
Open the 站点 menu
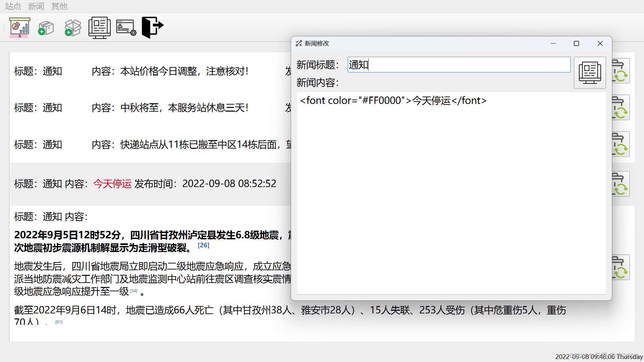(x=13, y=6)
